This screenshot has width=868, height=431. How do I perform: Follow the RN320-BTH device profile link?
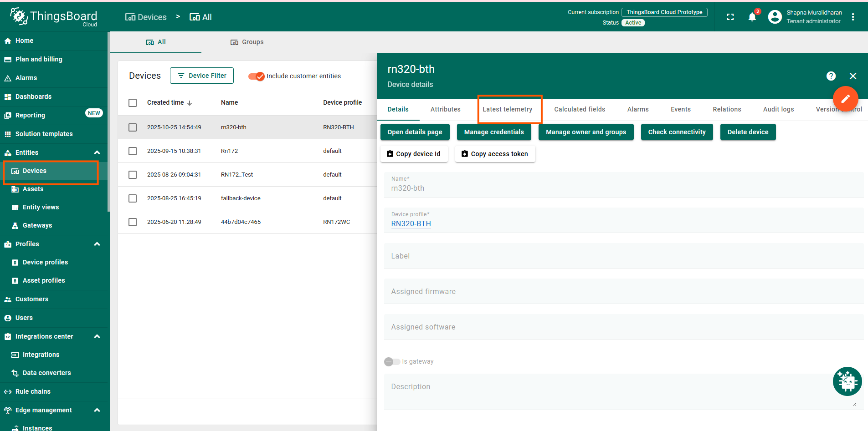click(411, 223)
